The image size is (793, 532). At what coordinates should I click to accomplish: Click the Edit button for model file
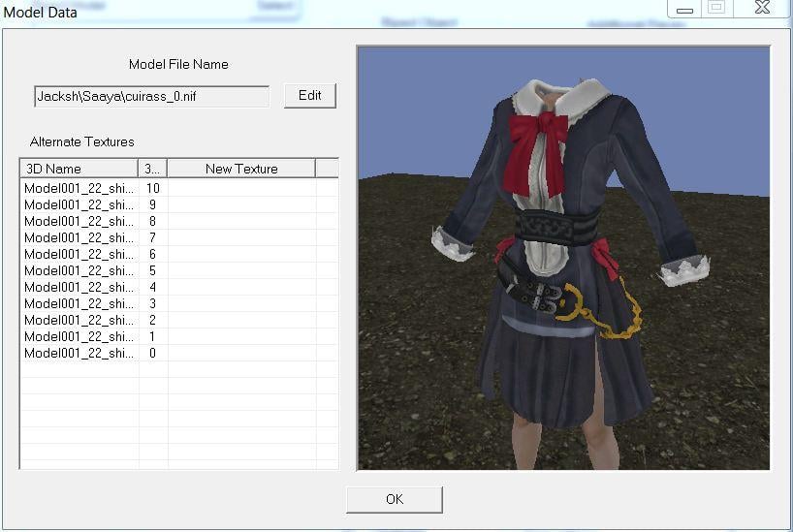point(310,96)
